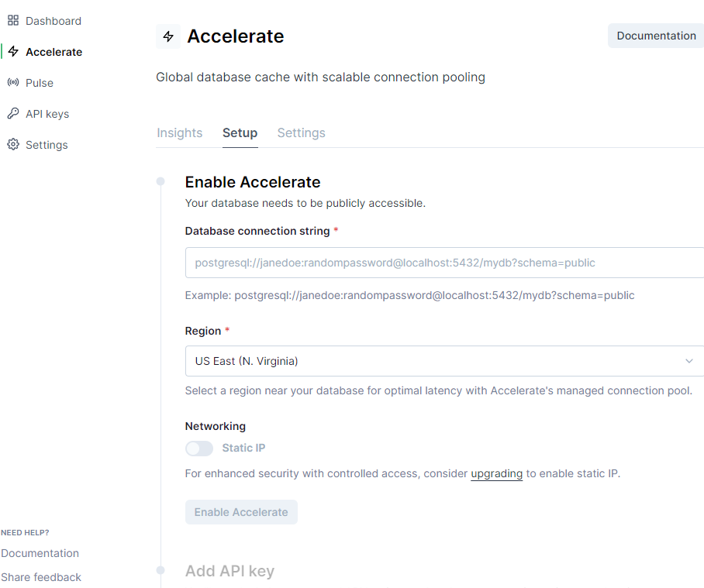The height and width of the screenshot is (588, 704).
Task: Change region from US East (N. Virginia)
Action: (442, 361)
